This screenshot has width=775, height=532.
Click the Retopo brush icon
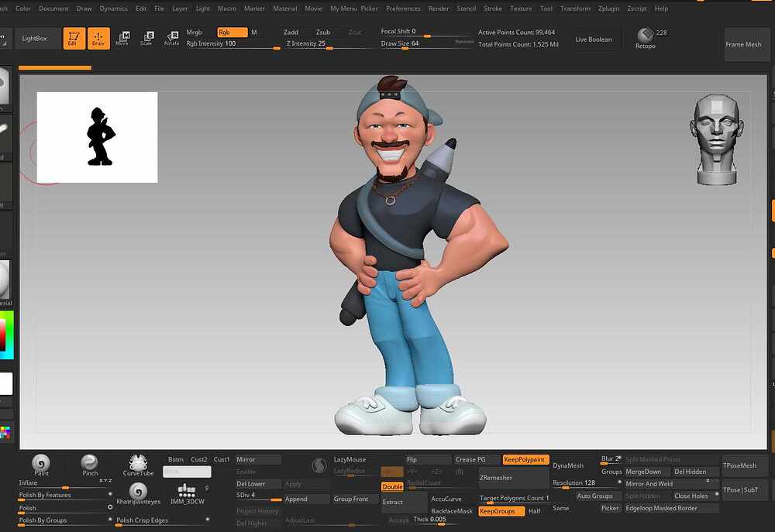[x=645, y=37]
